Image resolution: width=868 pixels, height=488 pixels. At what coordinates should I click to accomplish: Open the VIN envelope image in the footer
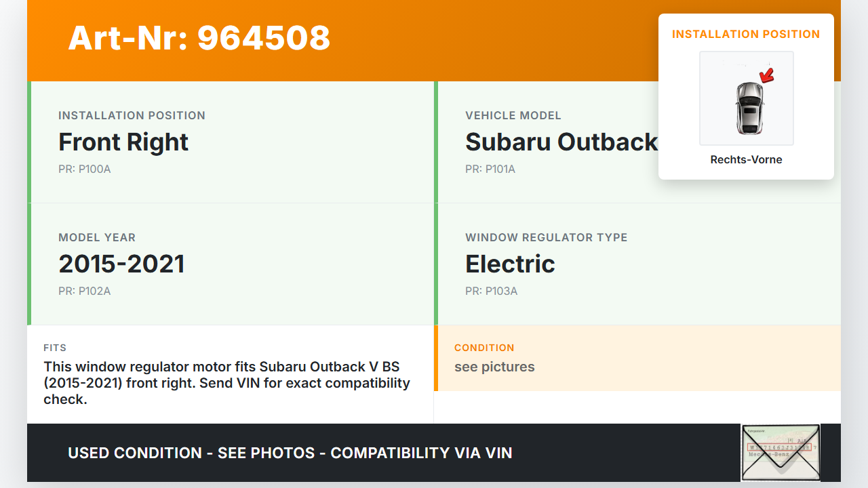(781, 452)
